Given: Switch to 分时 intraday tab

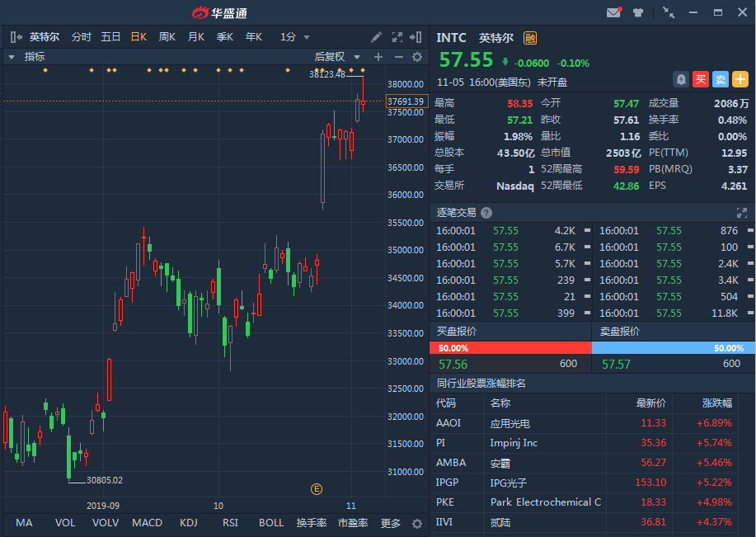Looking at the screenshot, I should tap(82, 37).
